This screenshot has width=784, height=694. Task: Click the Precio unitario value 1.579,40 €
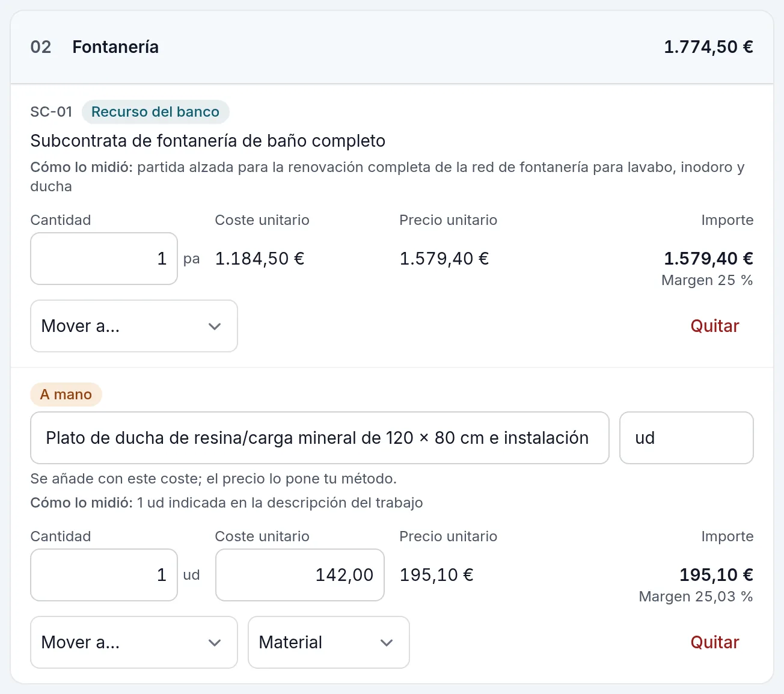pyautogui.click(x=444, y=259)
